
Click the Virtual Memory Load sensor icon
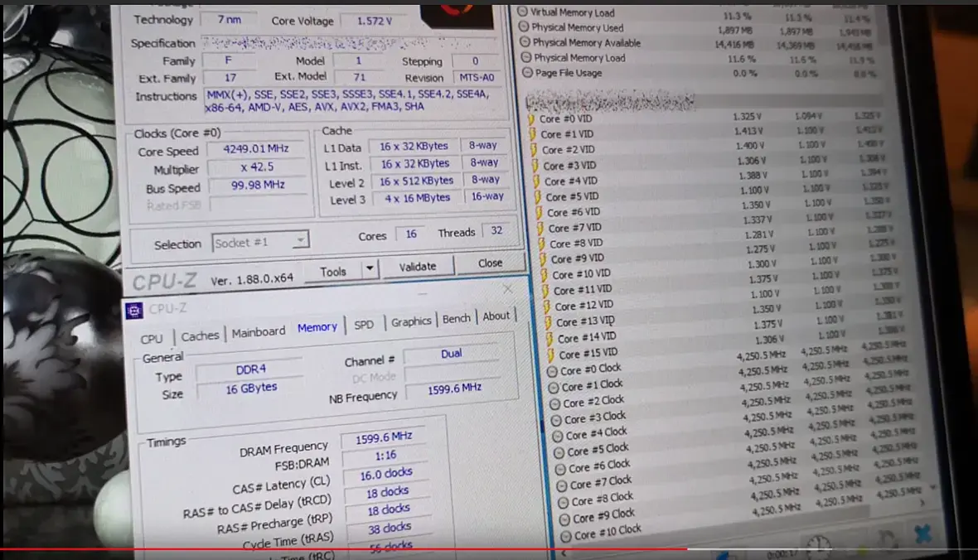point(523,12)
